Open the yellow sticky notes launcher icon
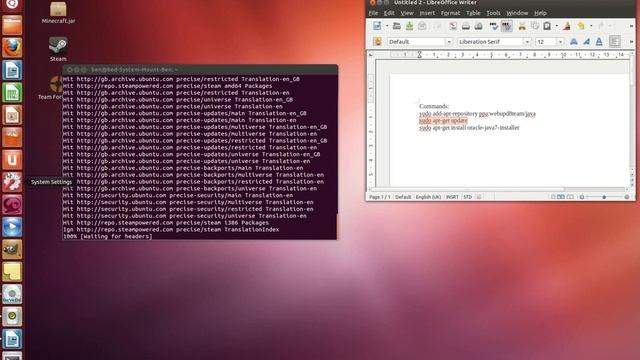 tap(12, 271)
